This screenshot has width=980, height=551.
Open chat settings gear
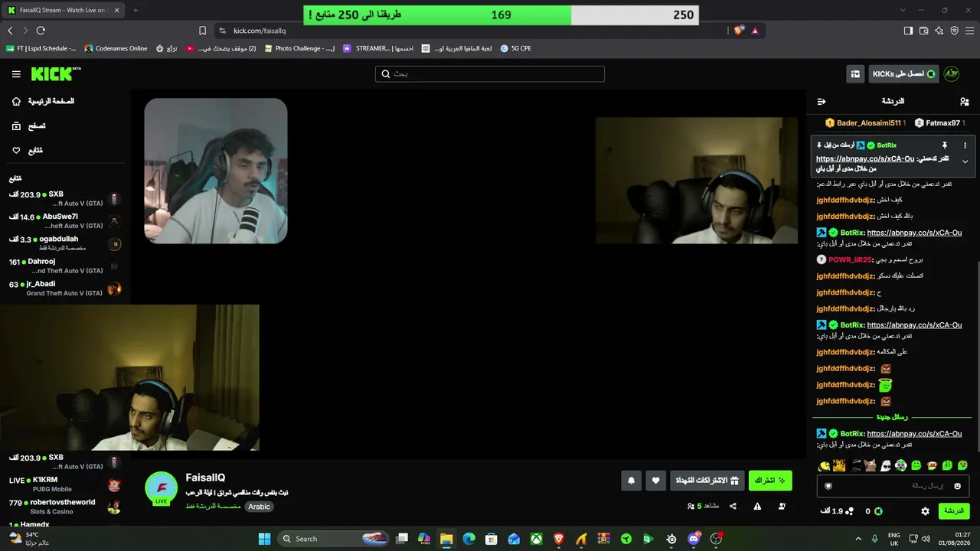pos(925,511)
